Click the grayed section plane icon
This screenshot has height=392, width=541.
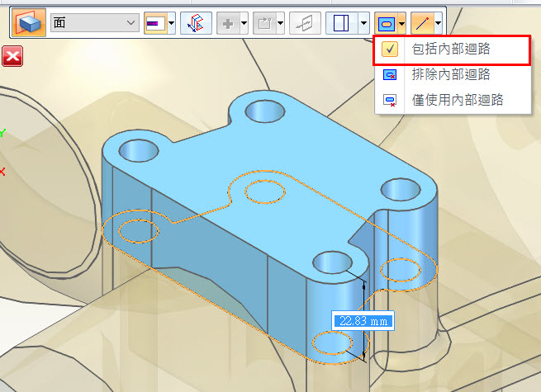tap(305, 23)
